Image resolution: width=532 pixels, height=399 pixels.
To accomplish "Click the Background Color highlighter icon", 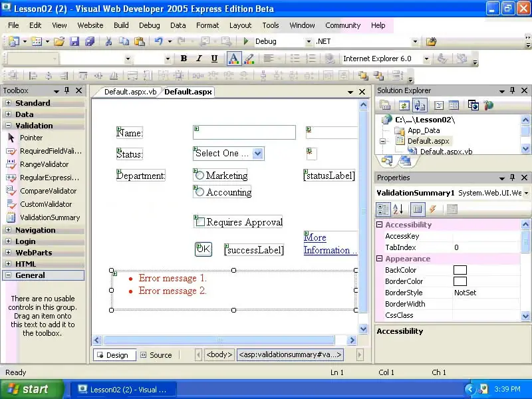I will pyautogui.click(x=249, y=59).
